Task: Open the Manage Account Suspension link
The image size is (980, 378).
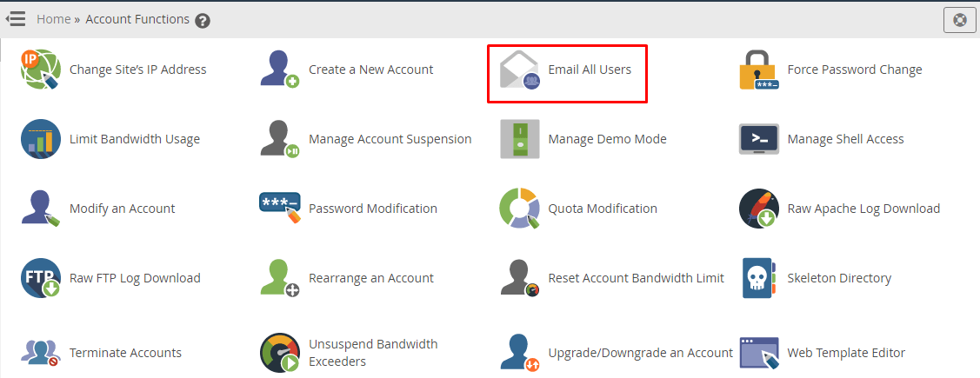Action: click(x=390, y=139)
